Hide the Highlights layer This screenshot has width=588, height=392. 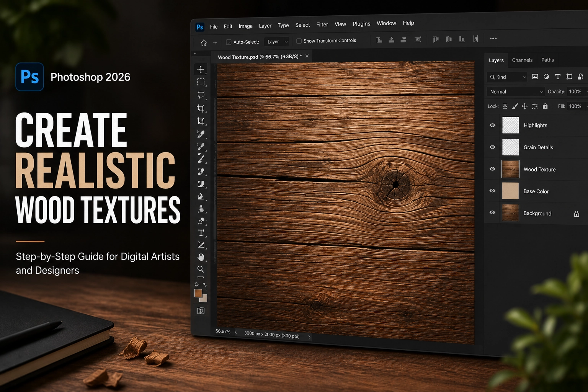493,125
